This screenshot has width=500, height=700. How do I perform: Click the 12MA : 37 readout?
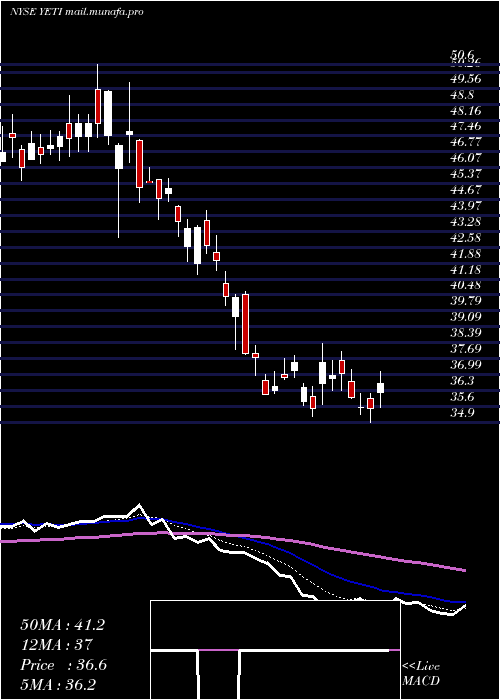(56, 645)
